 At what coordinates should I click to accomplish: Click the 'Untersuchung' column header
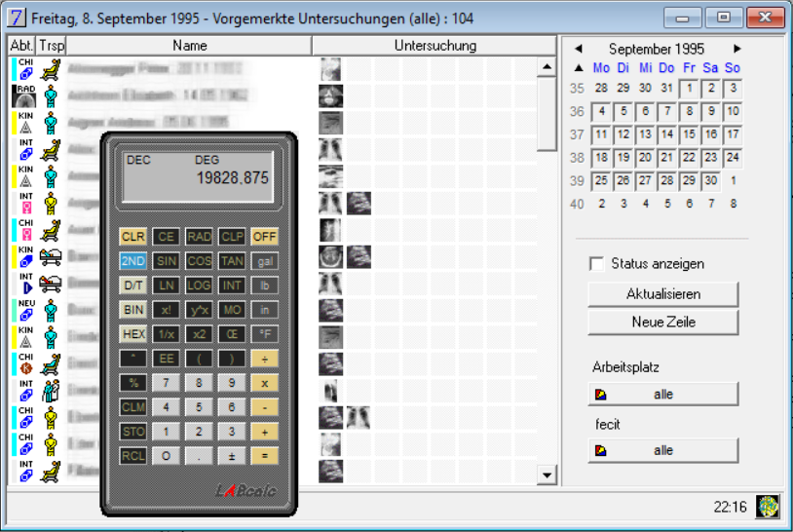434,46
